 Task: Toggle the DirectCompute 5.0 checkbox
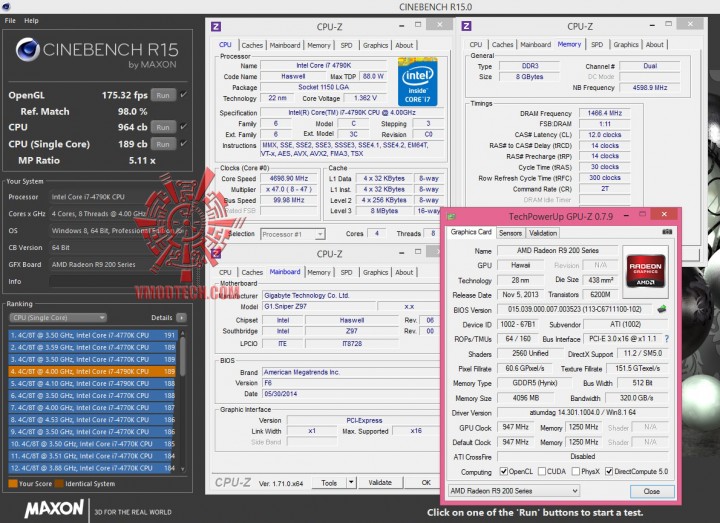point(609,471)
